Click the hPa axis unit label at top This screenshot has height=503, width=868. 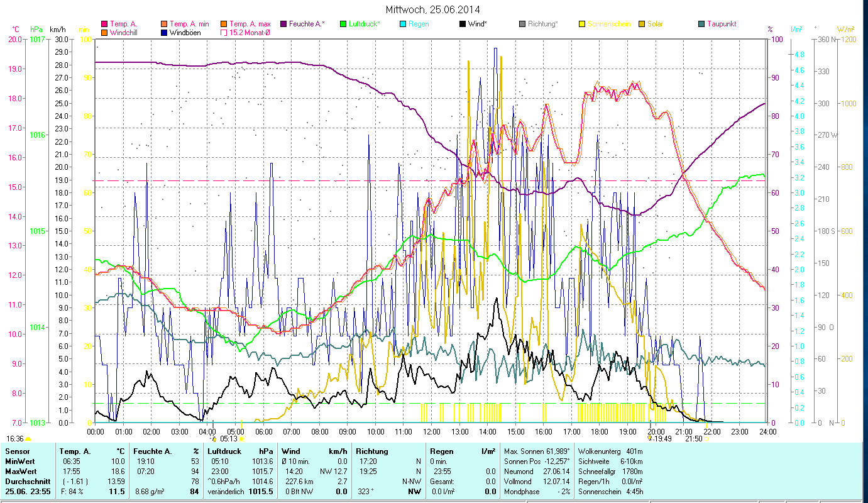[x=36, y=30]
